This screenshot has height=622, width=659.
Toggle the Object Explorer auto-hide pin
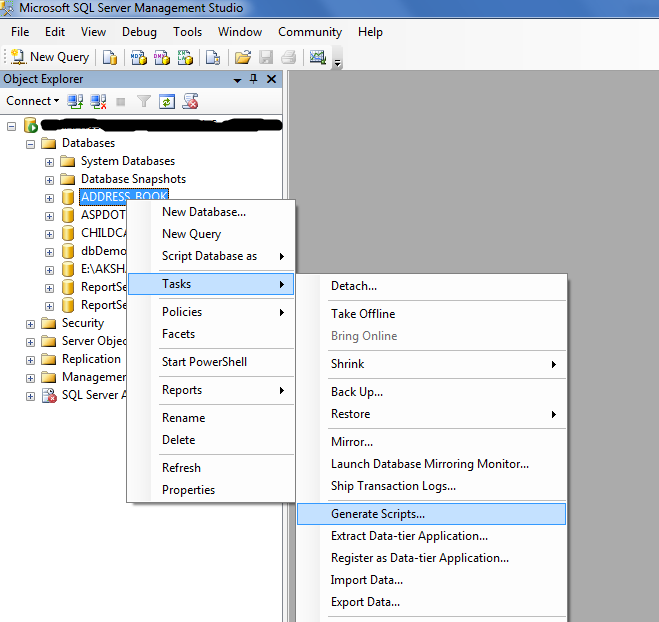(253, 79)
